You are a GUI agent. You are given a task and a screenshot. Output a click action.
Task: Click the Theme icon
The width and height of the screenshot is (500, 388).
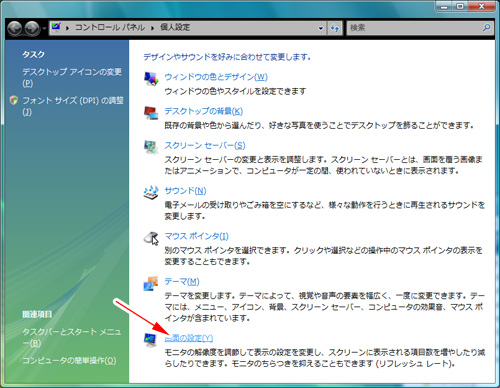pos(151,283)
